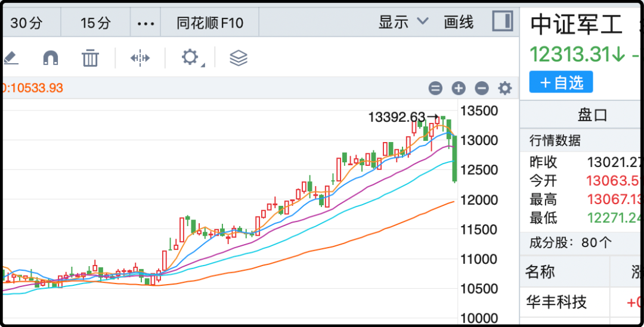Click the stacked layers icon
This screenshot has height=327, width=644.
[239, 58]
